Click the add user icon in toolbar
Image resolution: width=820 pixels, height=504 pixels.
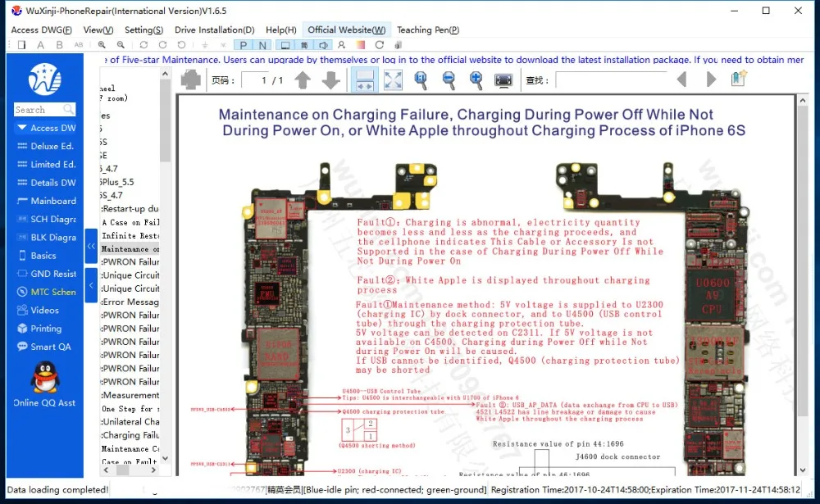(341, 45)
